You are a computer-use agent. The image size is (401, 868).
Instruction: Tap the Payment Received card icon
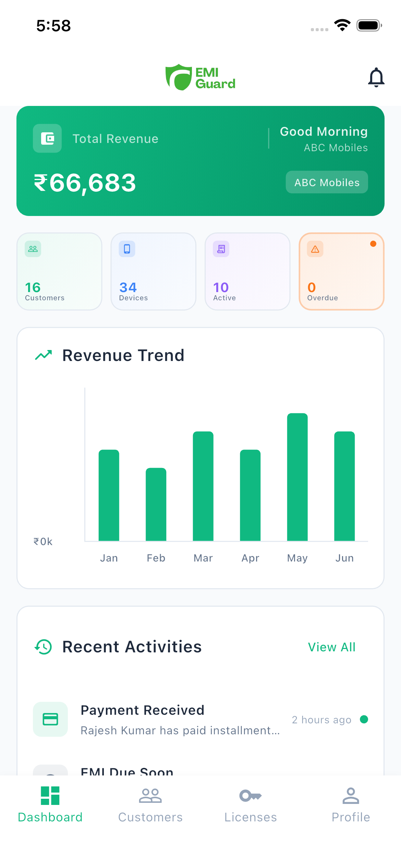click(x=50, y=719)
